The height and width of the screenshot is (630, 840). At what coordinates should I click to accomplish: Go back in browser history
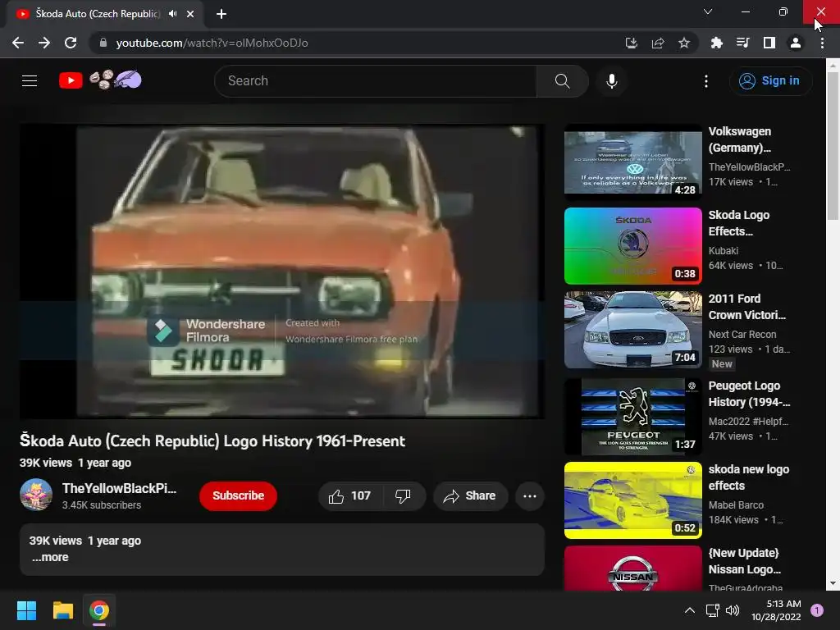[x=18, y=43]
